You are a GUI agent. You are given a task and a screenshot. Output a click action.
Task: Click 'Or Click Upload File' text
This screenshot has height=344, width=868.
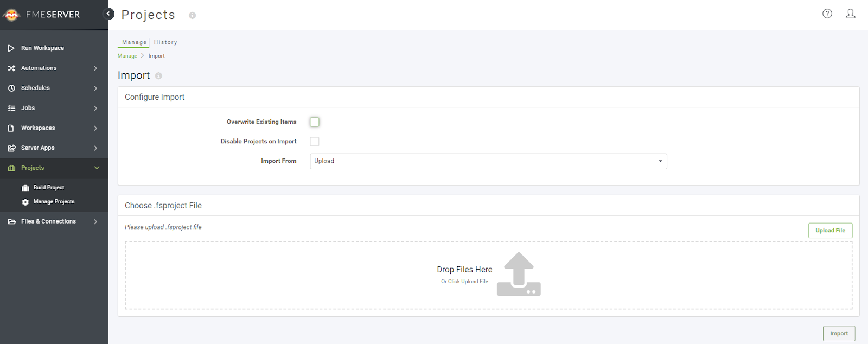(x=464, y=282)
